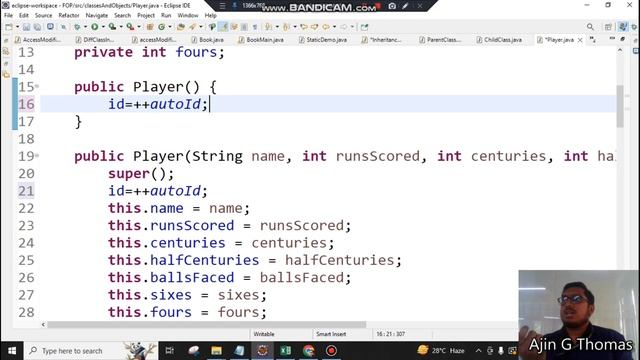Click the super(); statement on line 20
The image size is (640, 360).
click(x=141, y=174)
